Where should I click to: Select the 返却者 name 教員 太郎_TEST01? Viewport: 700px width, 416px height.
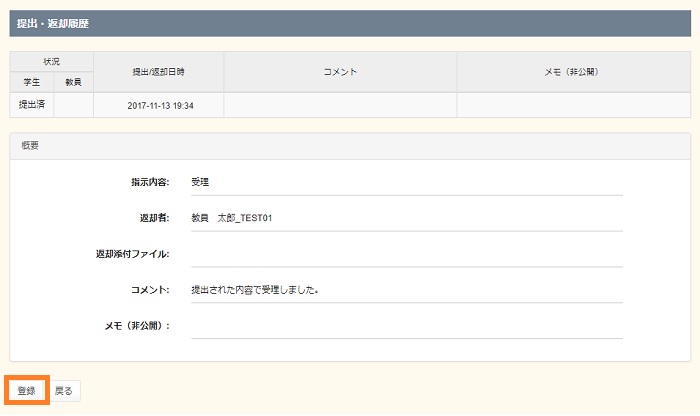click(x=231, y=218)
